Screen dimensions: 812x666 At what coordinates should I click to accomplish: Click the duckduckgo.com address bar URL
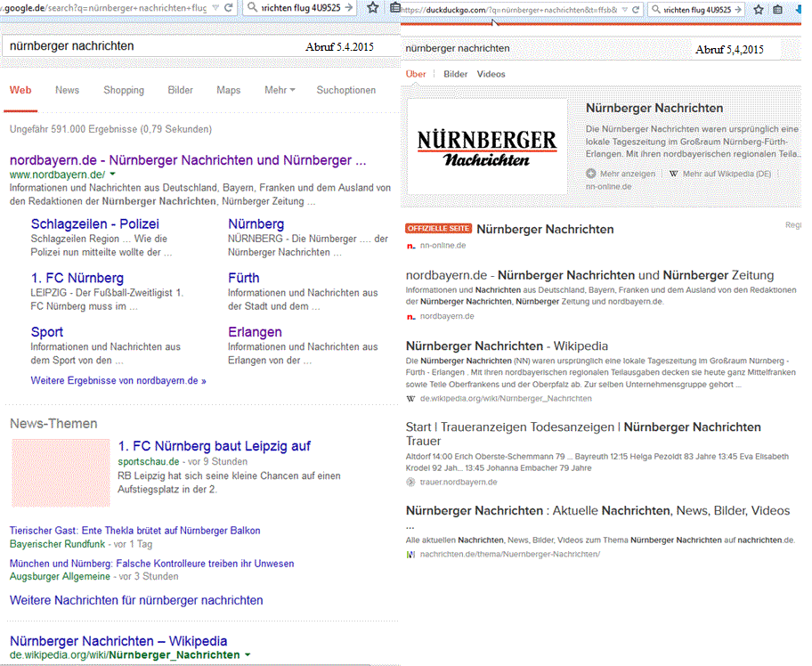click(x=510, y=10)
